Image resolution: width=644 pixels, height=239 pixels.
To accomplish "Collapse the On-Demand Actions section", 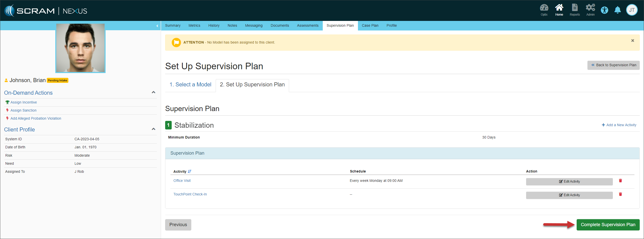I will point(153,92).
